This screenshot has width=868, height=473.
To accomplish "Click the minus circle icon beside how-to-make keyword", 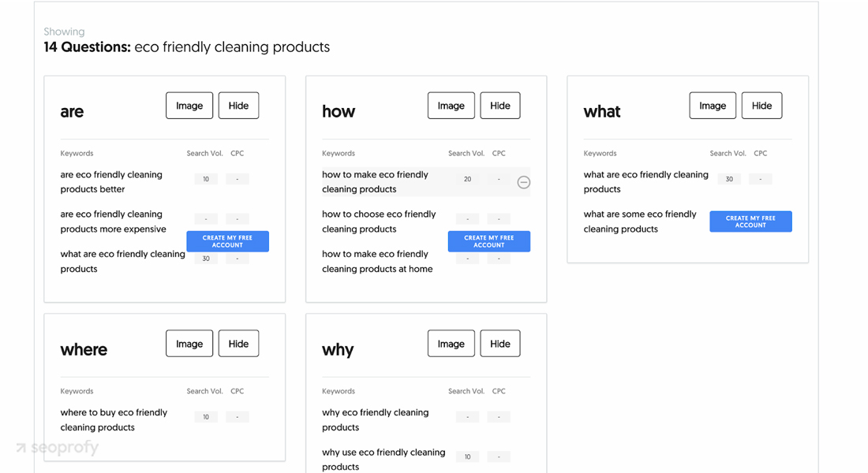I will coord(523,182).
